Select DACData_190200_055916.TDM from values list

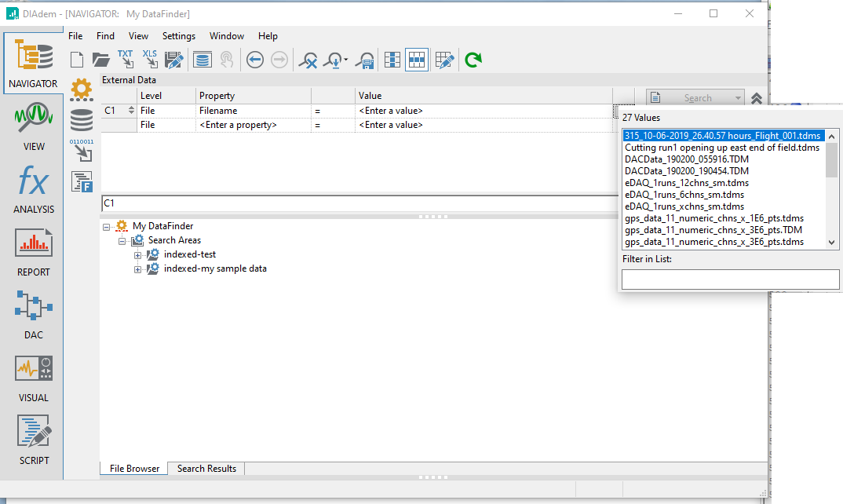click(686, 159)
